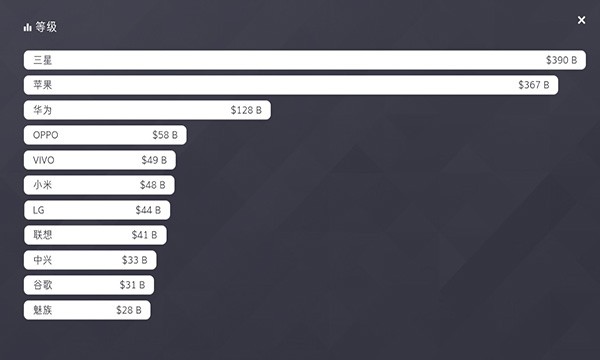600x360 pixels.
Task: Select the 中兴 ranking bar
Action: pyautogui.click(x=90, y=260)
